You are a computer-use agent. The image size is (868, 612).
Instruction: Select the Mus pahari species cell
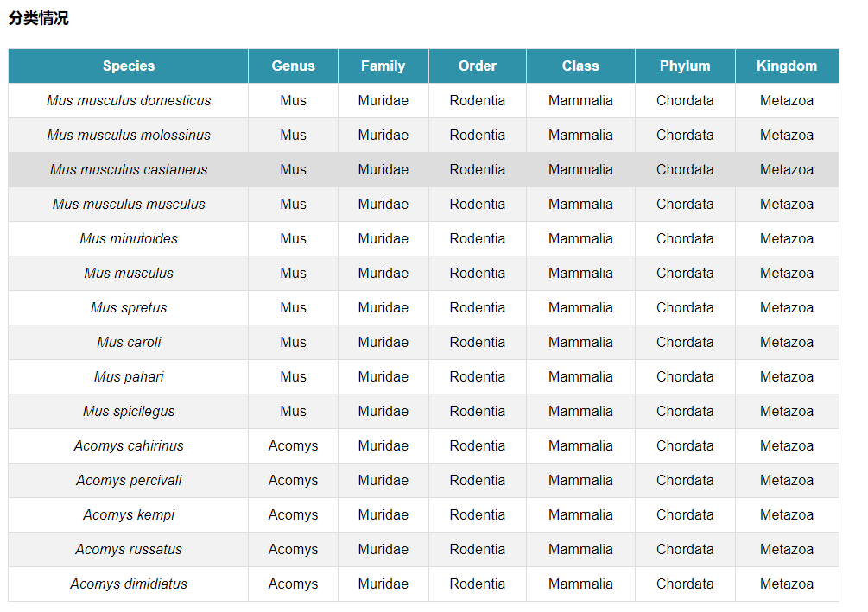tap(129, 377)
